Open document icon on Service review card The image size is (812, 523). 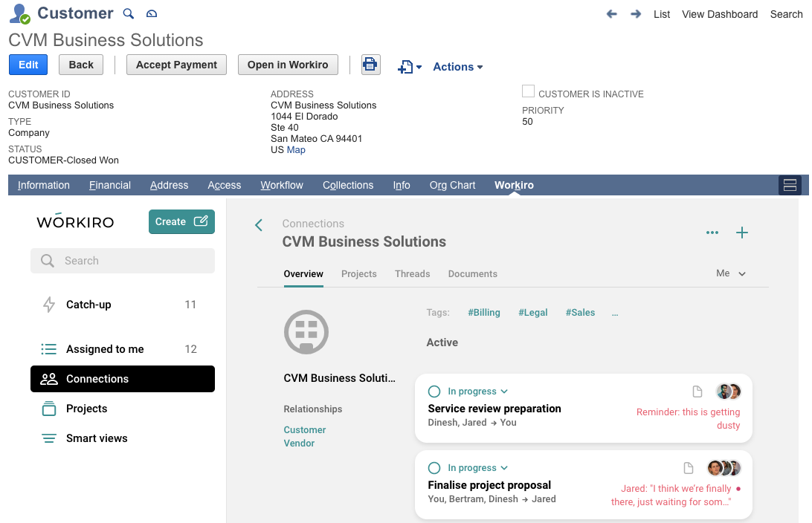pos(697,392)
